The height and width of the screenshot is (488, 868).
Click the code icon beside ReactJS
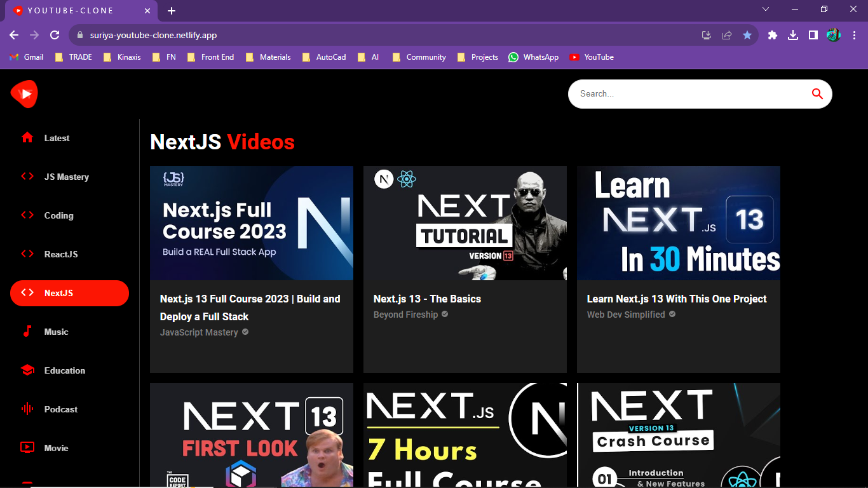tap(27, 254)
